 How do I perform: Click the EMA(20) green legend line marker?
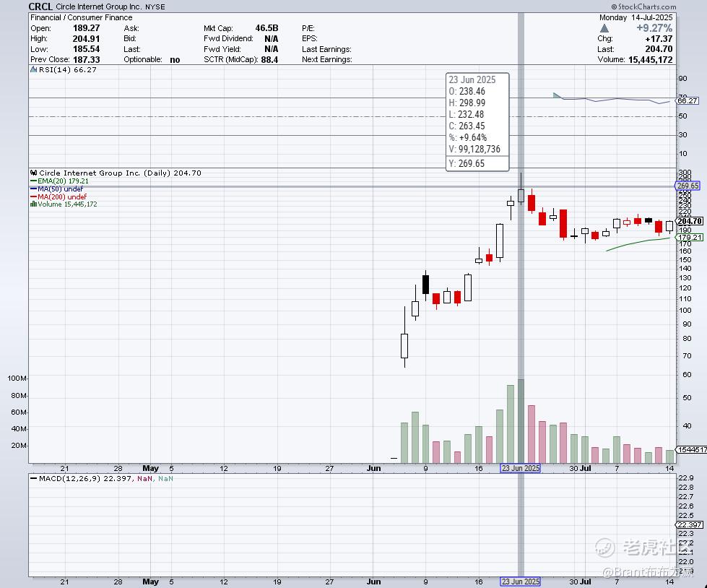click(33, 181)
